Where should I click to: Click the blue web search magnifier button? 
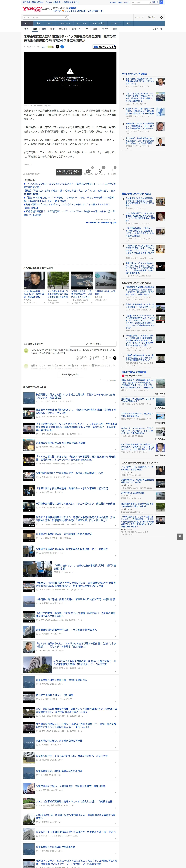[x=161, y=2]
